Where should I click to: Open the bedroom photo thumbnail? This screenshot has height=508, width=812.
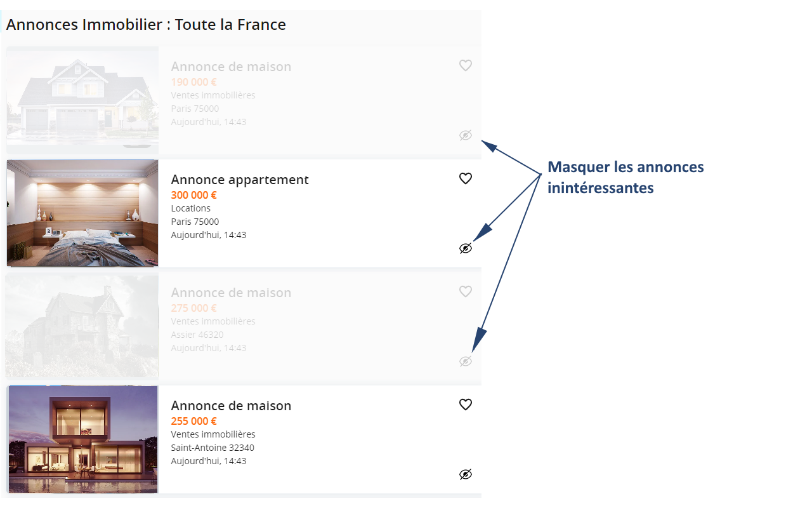(82, 213)
